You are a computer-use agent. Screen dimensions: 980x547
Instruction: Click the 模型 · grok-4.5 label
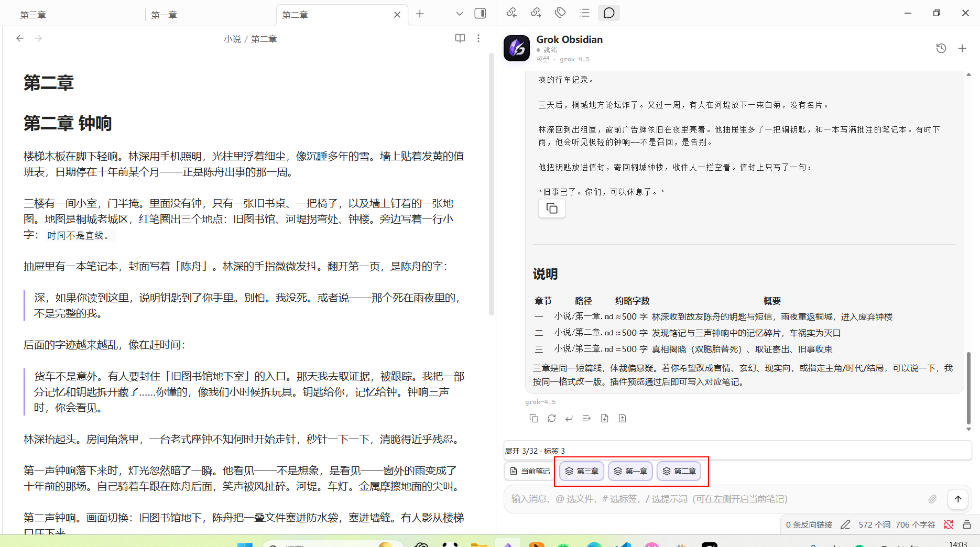(x=563, y=59)
